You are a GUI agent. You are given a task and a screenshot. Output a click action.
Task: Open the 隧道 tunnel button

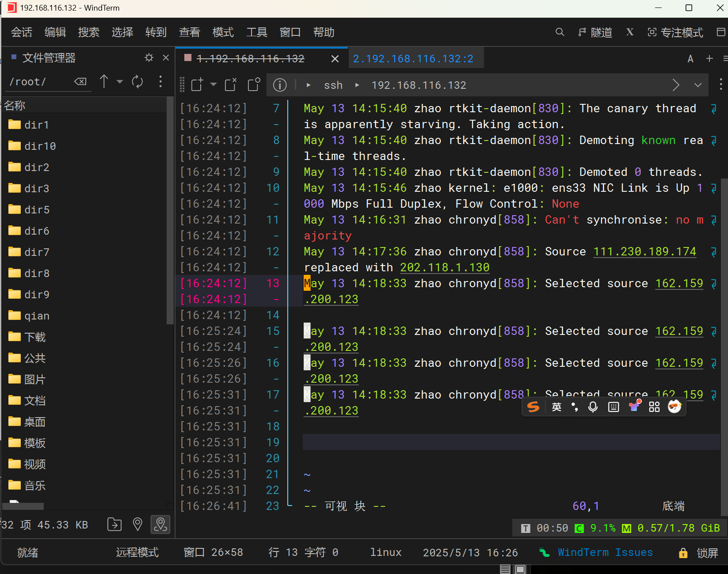coord(595,32)
